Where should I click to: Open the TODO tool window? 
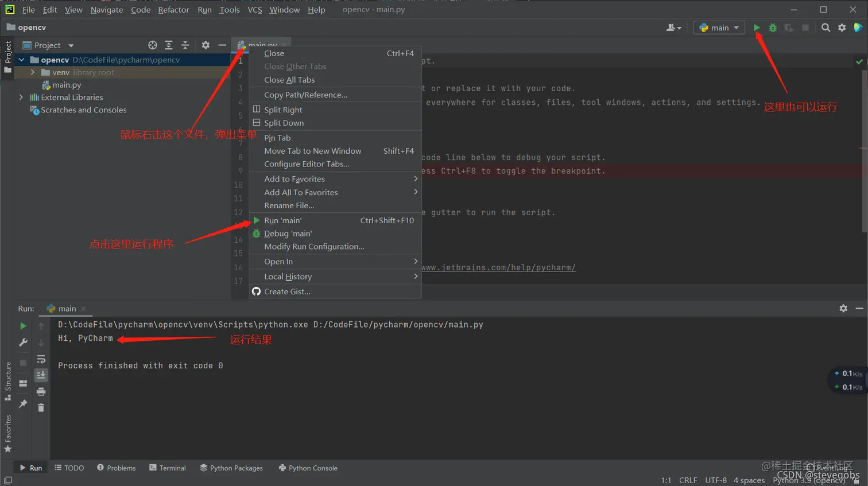(69, 468)
